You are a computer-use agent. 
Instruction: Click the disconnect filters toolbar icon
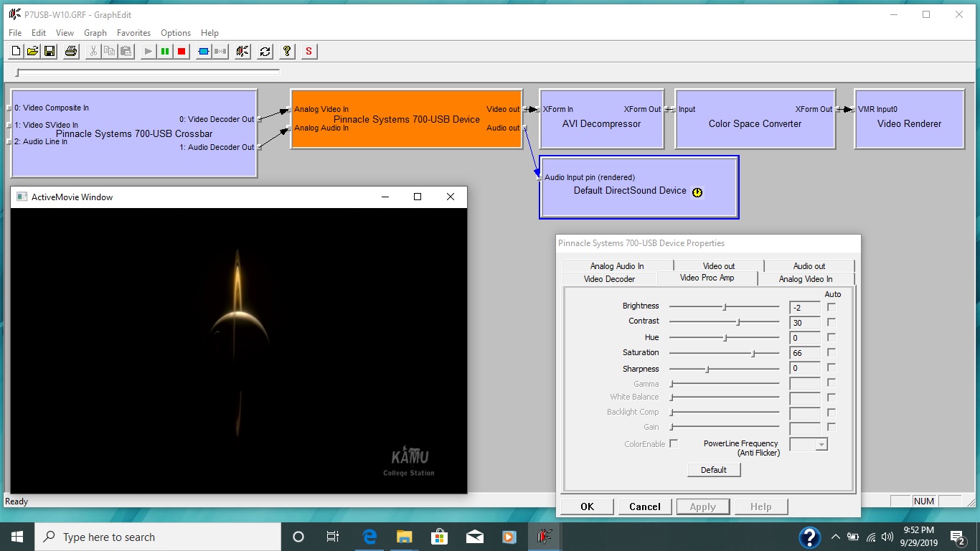point(220,51)
